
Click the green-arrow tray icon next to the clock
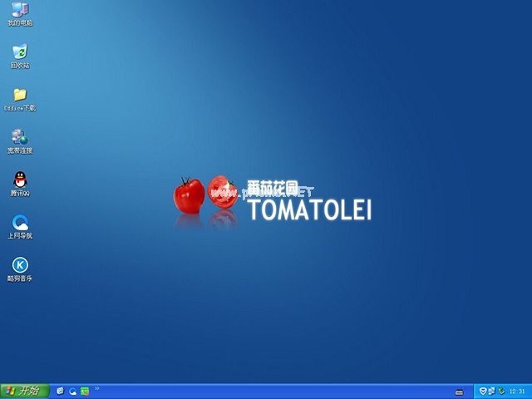tap(500, 391)
